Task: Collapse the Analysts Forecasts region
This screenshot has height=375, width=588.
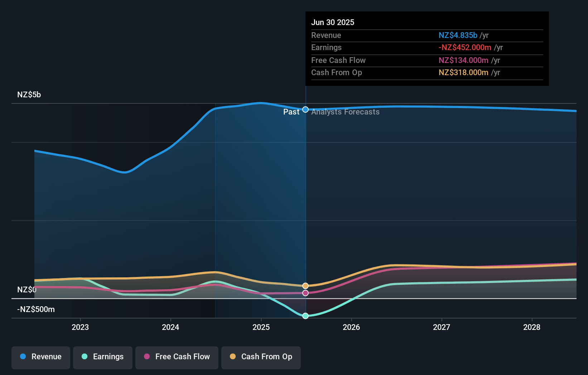Action: (x=345, y=112)
